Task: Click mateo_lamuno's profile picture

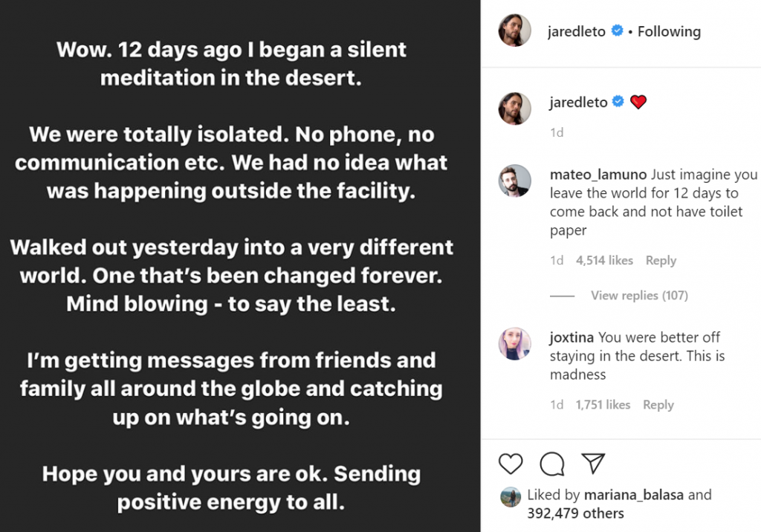Action: [514, 181]
